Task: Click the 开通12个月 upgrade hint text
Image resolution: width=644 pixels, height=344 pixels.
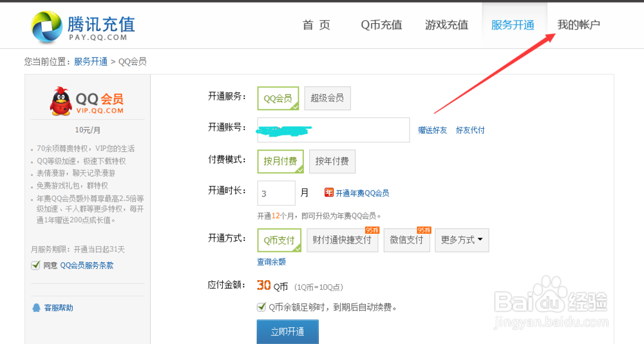Action: pyautogui.click(x=319, y=216)
